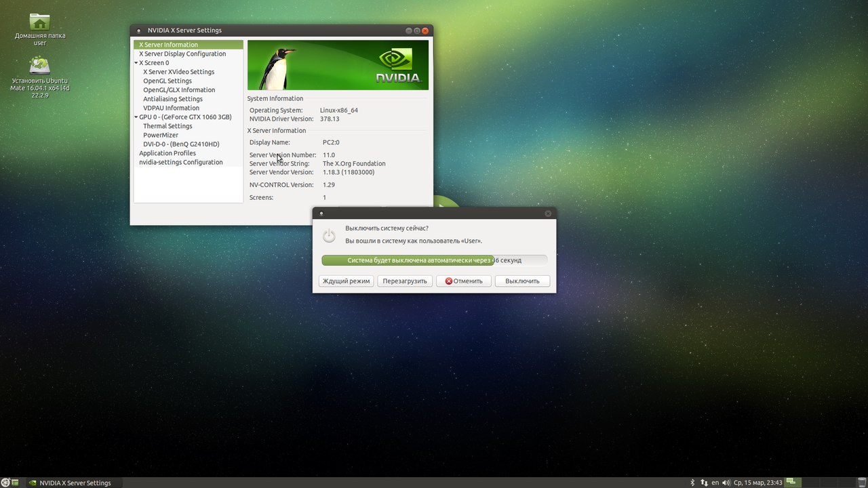Click the NV-CONTROL version 1.29 value
Image resolution: width=868 pixels, height=488 pixels.
329,184
